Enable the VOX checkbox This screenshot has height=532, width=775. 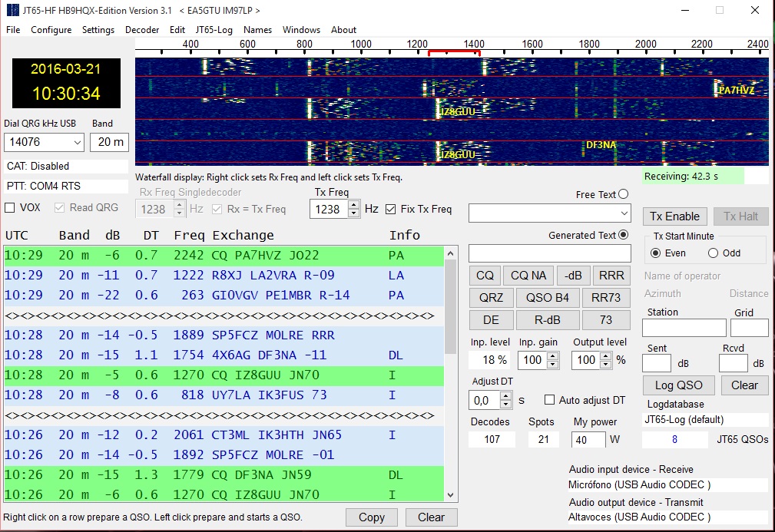(10, 208)
